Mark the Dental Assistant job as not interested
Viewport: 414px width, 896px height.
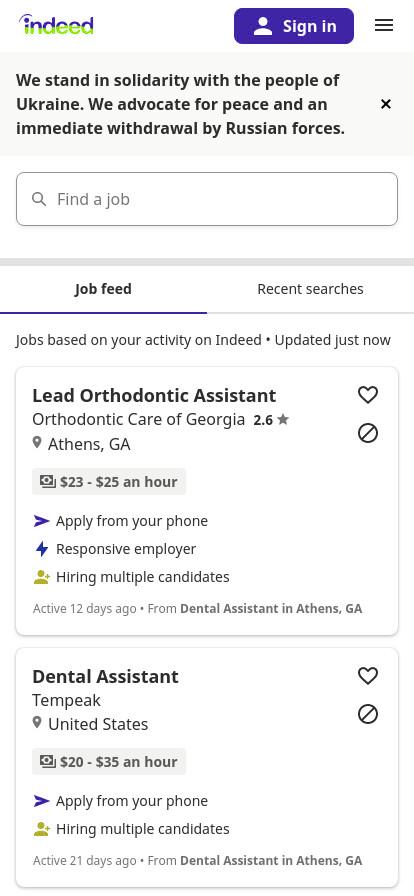tap(368, 714)
